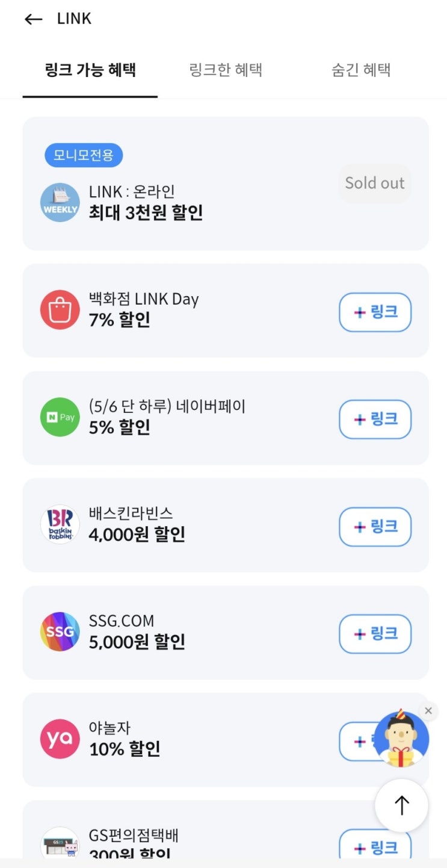Tap the red shopping bag icon

60,310
